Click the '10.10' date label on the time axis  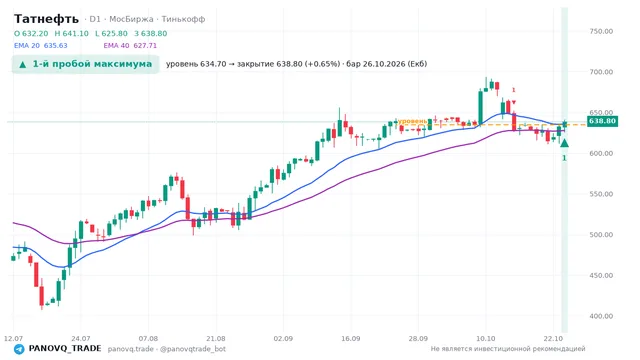point(486,338)
